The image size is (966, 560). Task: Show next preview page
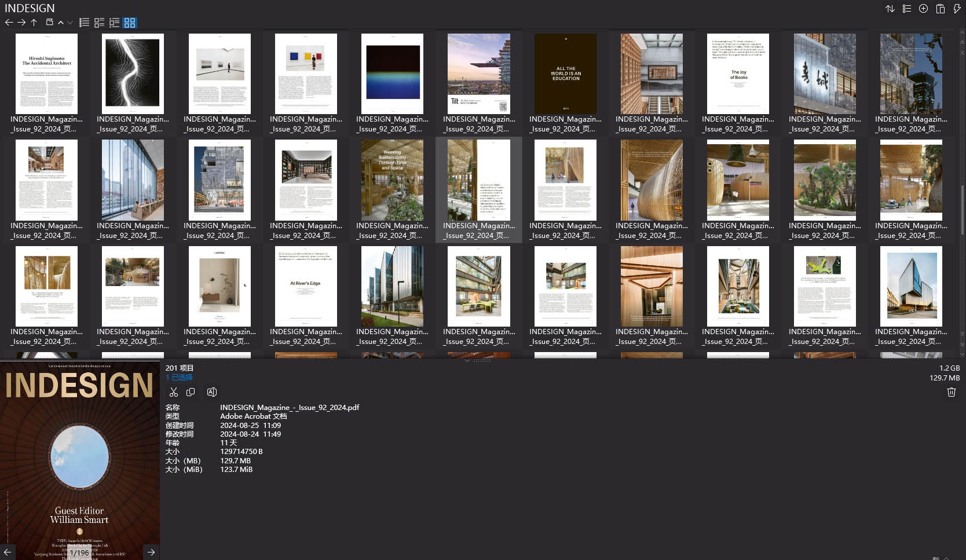[x=151, y=552]
